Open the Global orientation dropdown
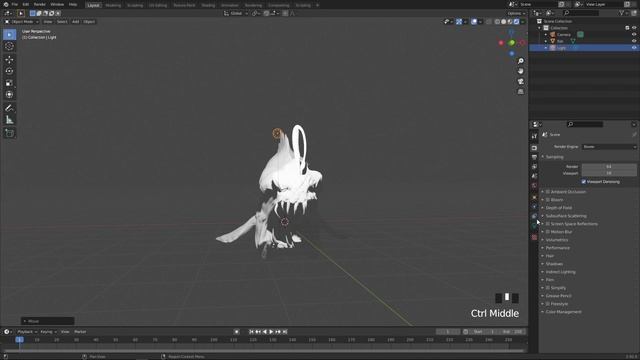 (x=236, y=13)
